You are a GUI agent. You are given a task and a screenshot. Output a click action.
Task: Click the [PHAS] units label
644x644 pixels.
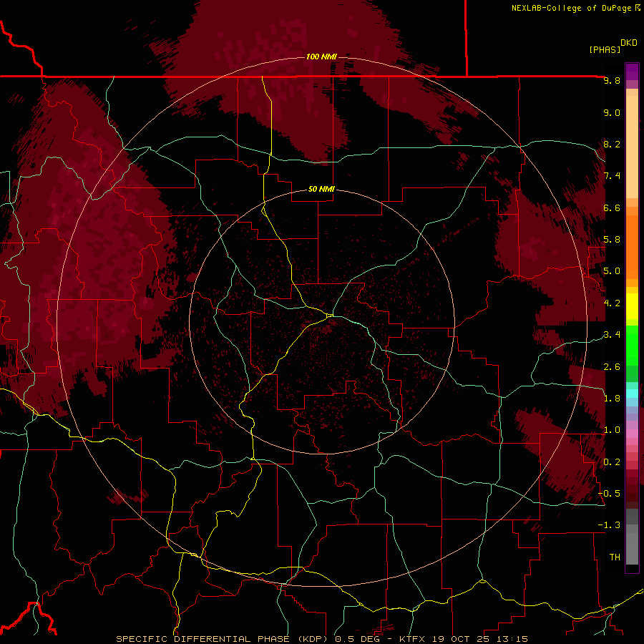point(605,49)
